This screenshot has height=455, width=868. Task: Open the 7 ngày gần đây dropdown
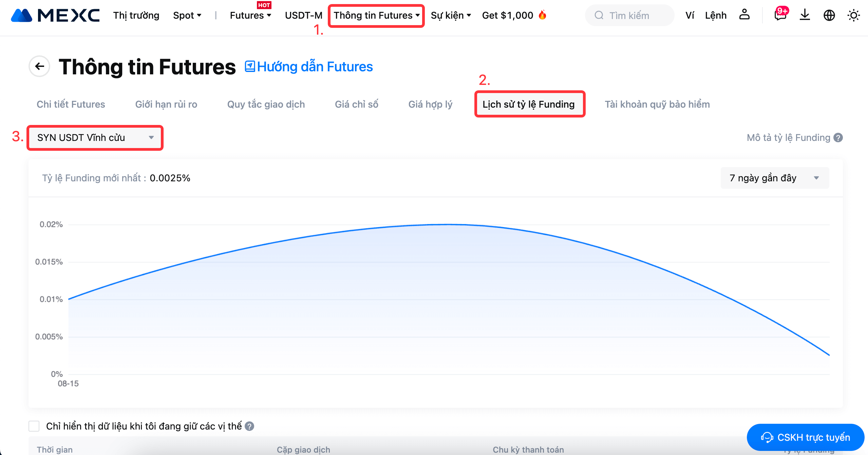[x=774, y=178]
